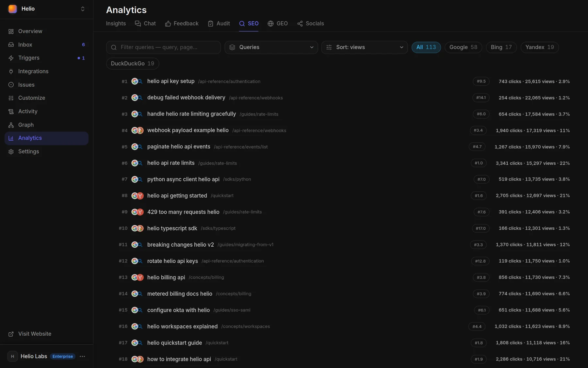The width and height of the screenshot is (588, 368).
Task: Click the Visit Website external-link icon
Action: pyautogui.click(x=11, y=334)
